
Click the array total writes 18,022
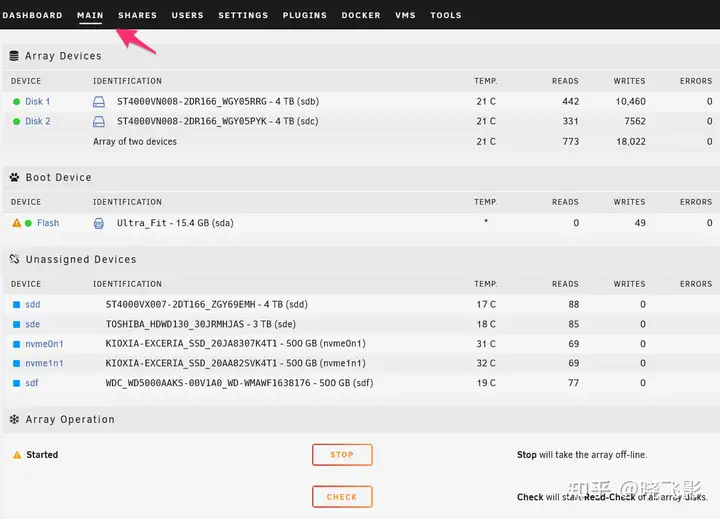(x=631, y=141)
